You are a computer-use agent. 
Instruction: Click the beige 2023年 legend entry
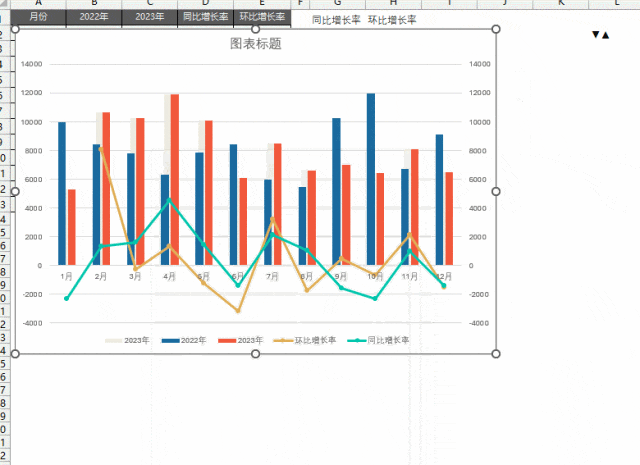coord(127,340)
